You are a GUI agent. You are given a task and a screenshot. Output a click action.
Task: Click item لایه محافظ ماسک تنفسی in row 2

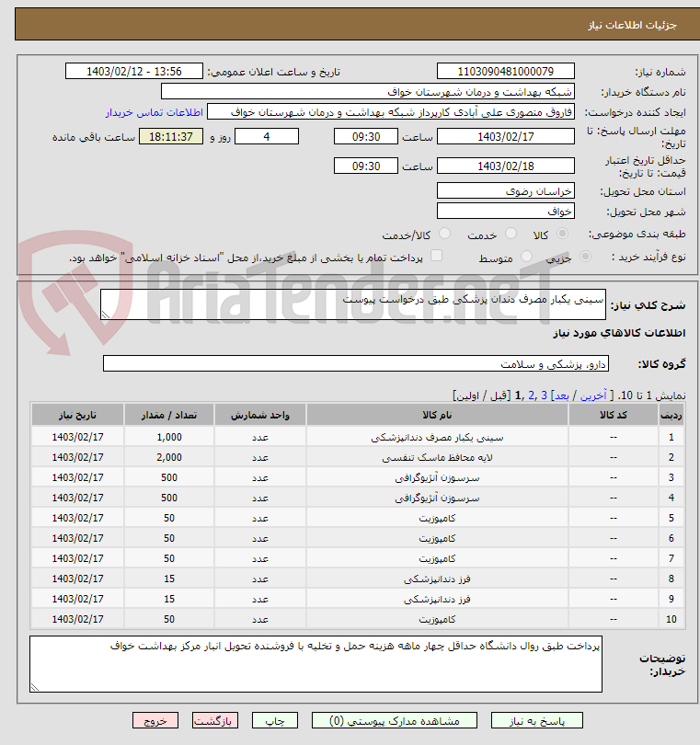(437, 457)
